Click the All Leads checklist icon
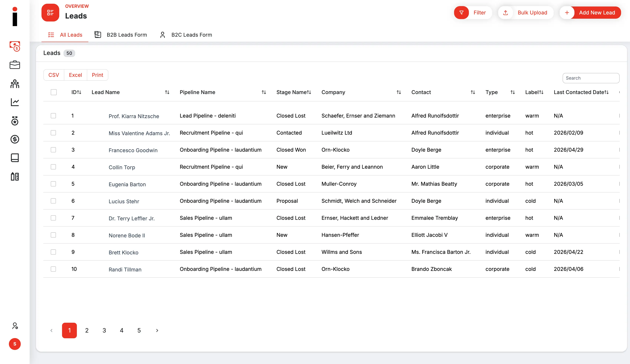630x364 pixels. click(x=51, y=35)
